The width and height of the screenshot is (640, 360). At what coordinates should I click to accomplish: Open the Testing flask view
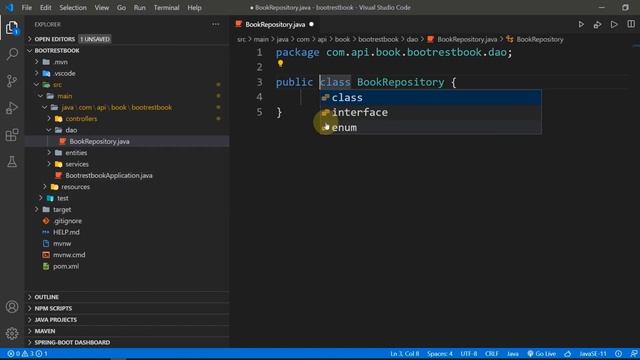12,162
